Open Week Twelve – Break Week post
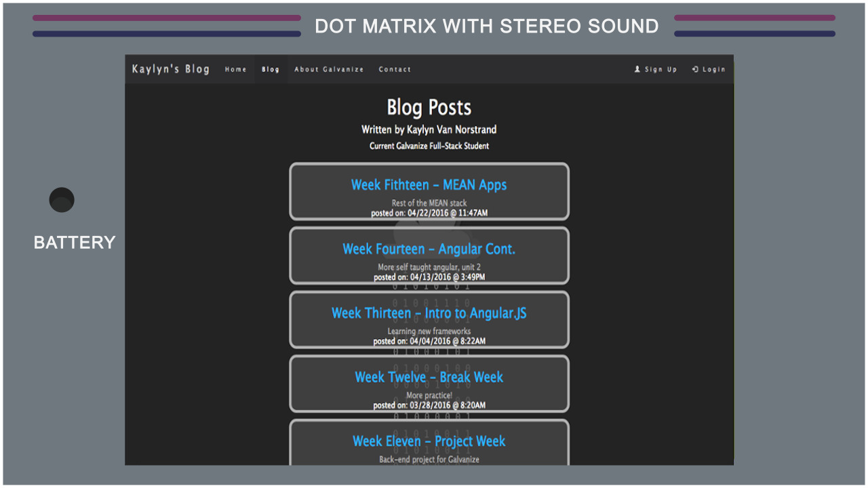This screenshot has width=868, height=488. pos(429,378)
